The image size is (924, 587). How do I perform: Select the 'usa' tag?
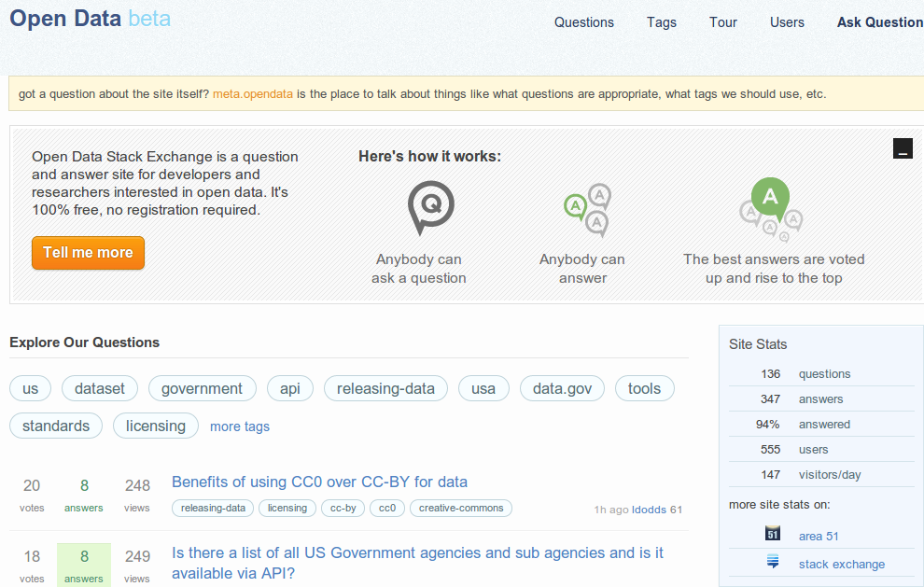[483, 388]
